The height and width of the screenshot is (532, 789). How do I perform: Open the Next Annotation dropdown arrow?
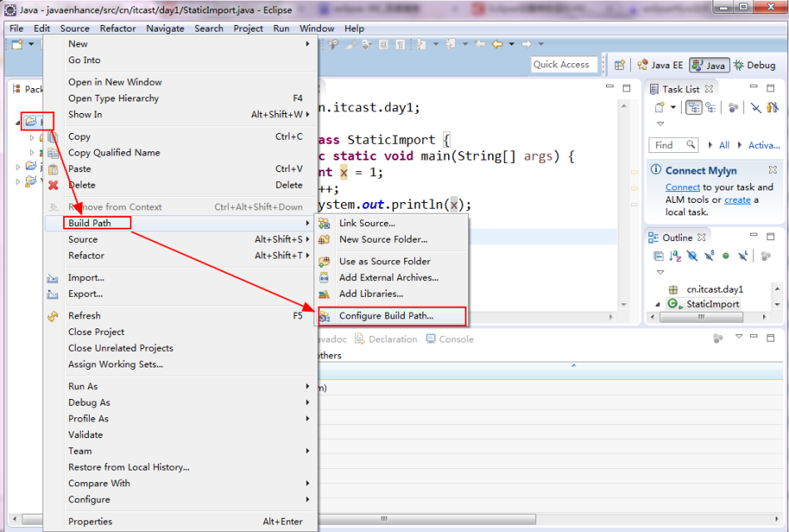click(436, 44)
